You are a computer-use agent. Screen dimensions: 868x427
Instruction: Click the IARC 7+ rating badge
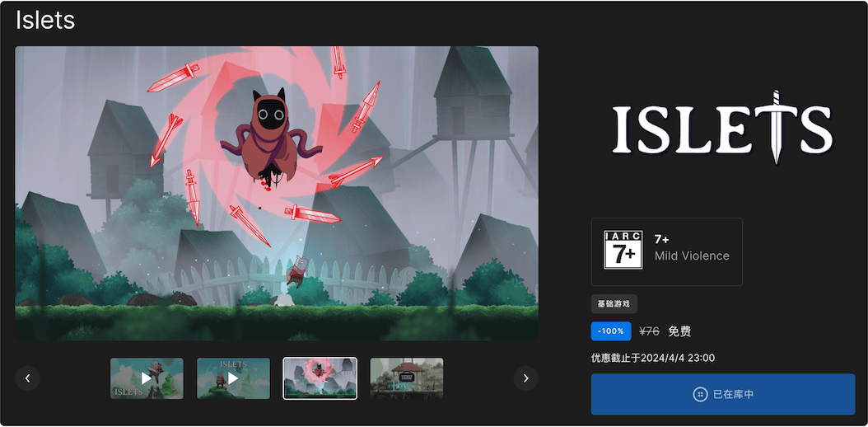(x=623, y=250)
